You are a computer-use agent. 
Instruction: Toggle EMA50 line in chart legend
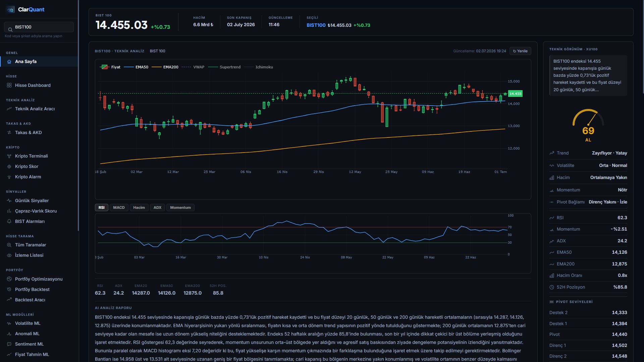(x=136, y=67)
